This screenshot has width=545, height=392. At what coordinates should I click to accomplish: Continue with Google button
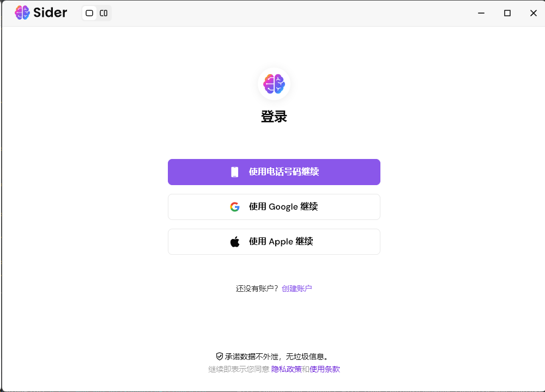point(274,206)
